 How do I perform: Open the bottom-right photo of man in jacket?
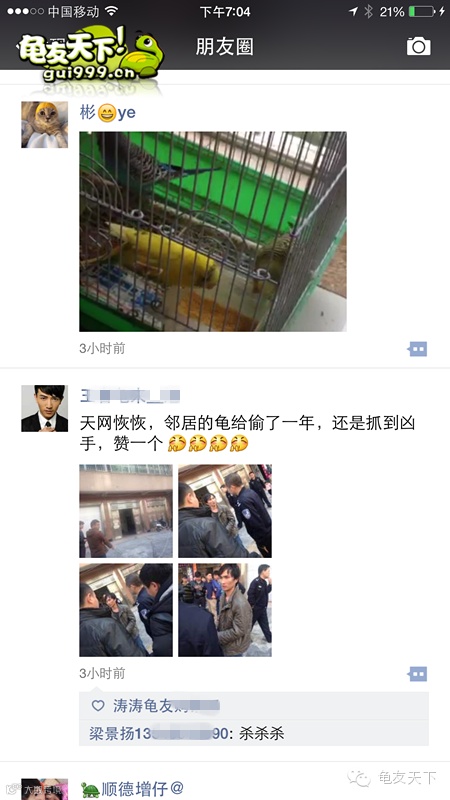(224, 610)
